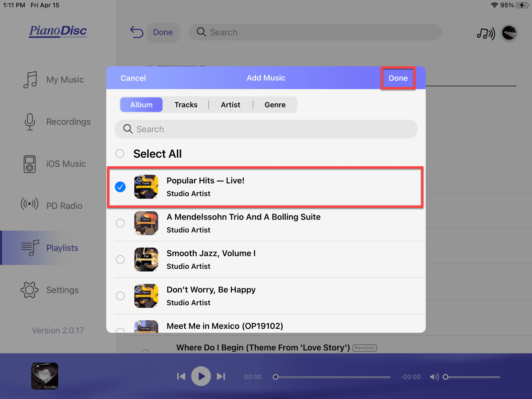532x399 pixels.
Task: Confirm Add Music with Done button
Action: pos(398,78)
